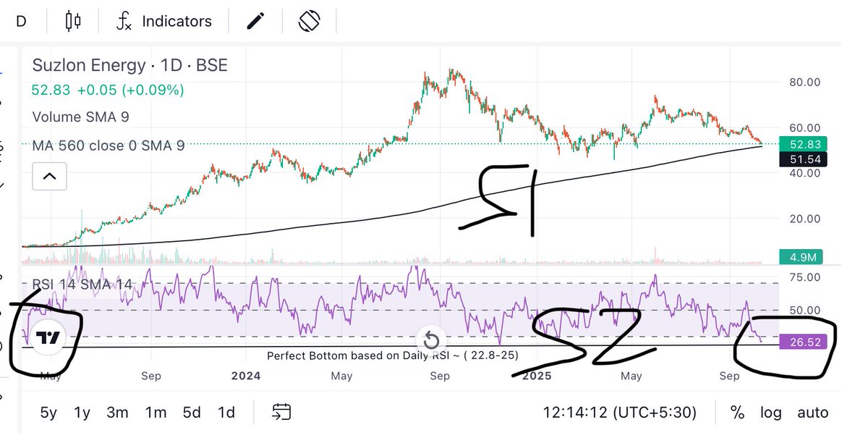Open the TradingView logo button
The image size is (868, 438).
(48, 337)
